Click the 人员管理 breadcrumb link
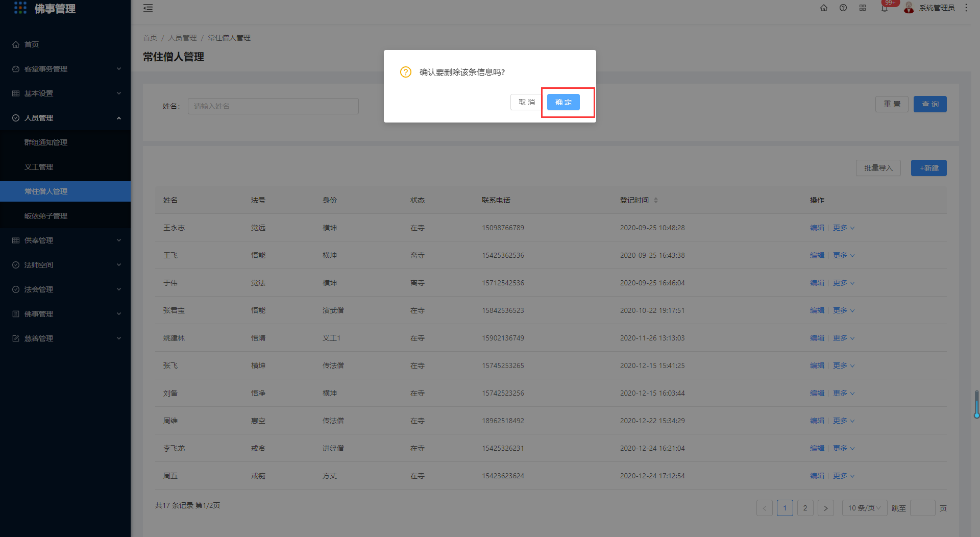This screenshot has height=537, width=980. (x=182, y=38)
